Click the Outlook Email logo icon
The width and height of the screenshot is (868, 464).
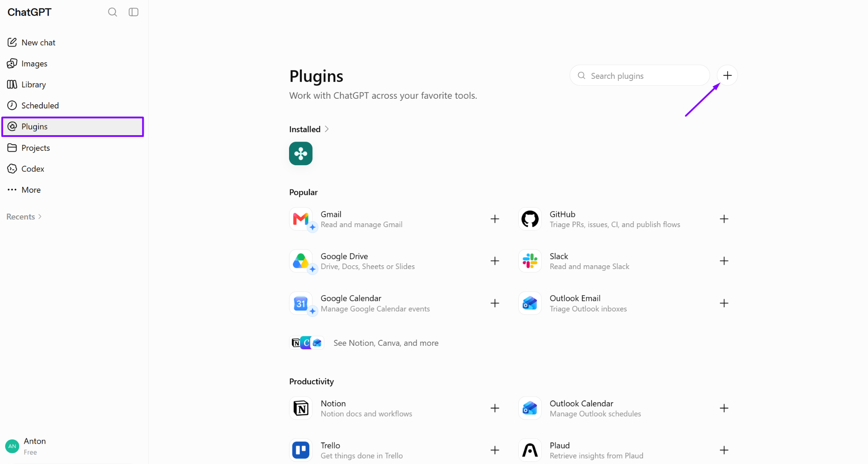[x=530, y=303]
